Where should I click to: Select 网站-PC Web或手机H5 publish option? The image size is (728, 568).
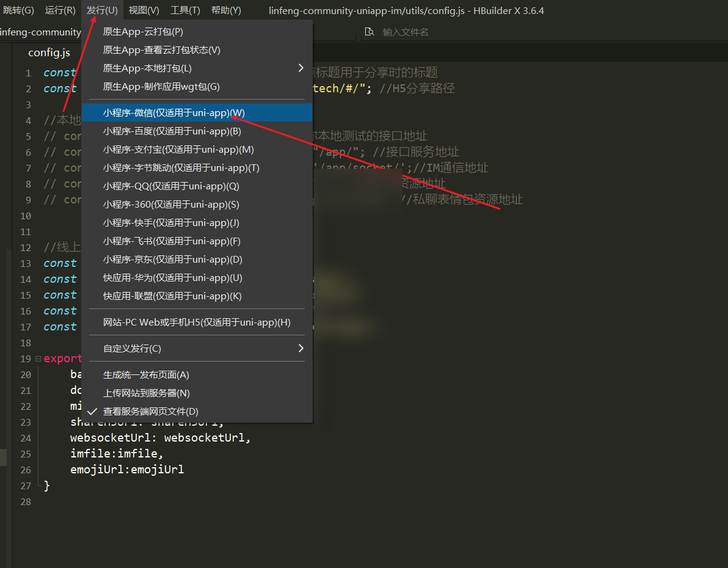(197, 322)
